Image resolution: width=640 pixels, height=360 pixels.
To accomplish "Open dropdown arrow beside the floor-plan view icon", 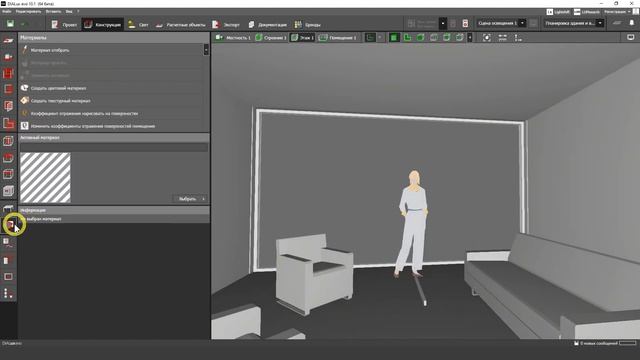I will [x=380, y=38].
